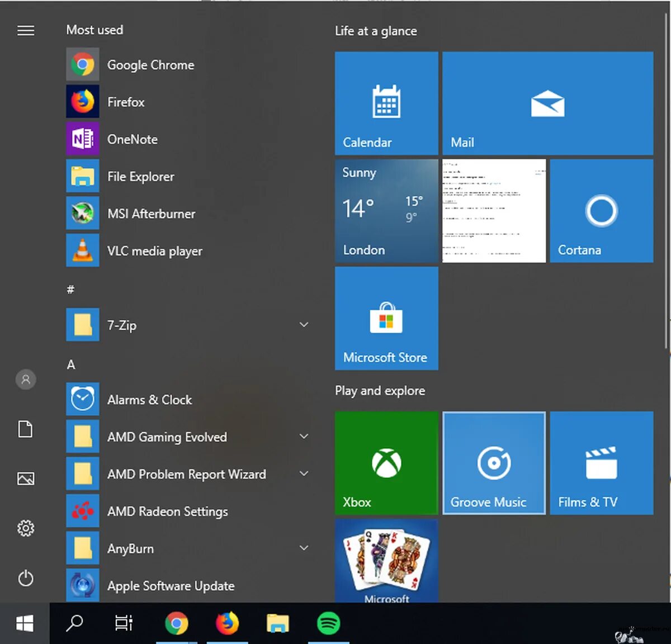This screenshot has height=644, width=671.
Task: Open Task View on taskbar
Action: 124,623
